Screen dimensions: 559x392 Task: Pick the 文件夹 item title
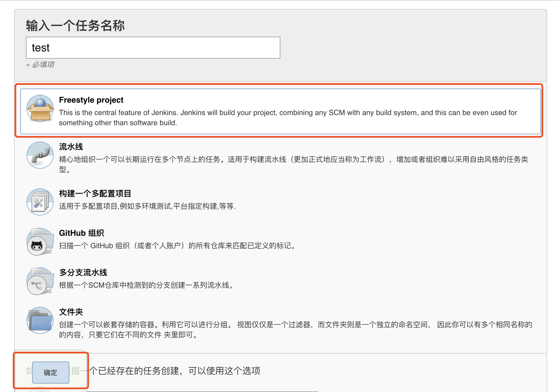pyautogui.click(x=71, y=312)
